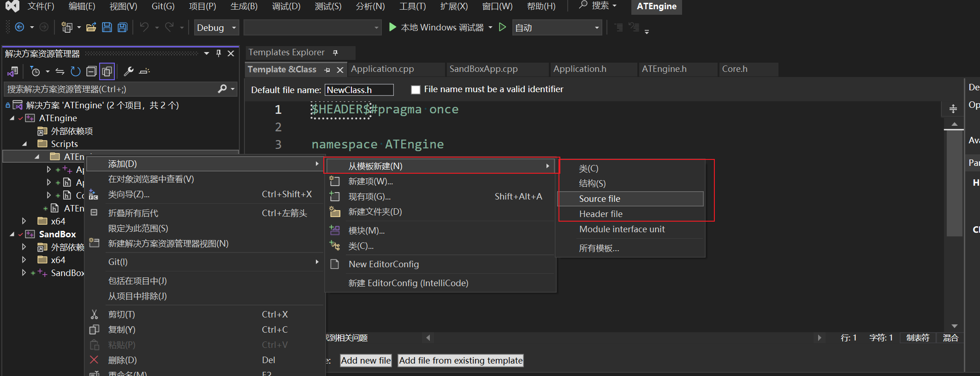Image resolution: width=980 pixels, height=376 pixels.
Task: Collapse the Scripts folder node
Action: point(24,144)
